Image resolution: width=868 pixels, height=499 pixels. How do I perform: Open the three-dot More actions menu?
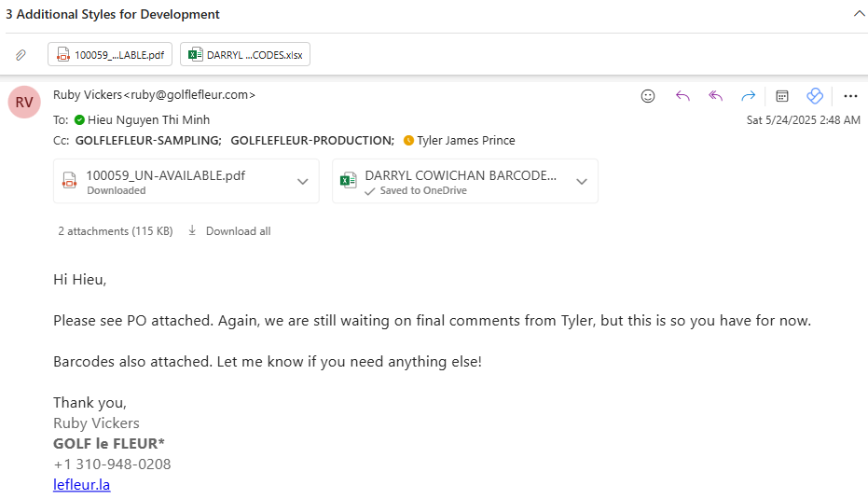850,96
